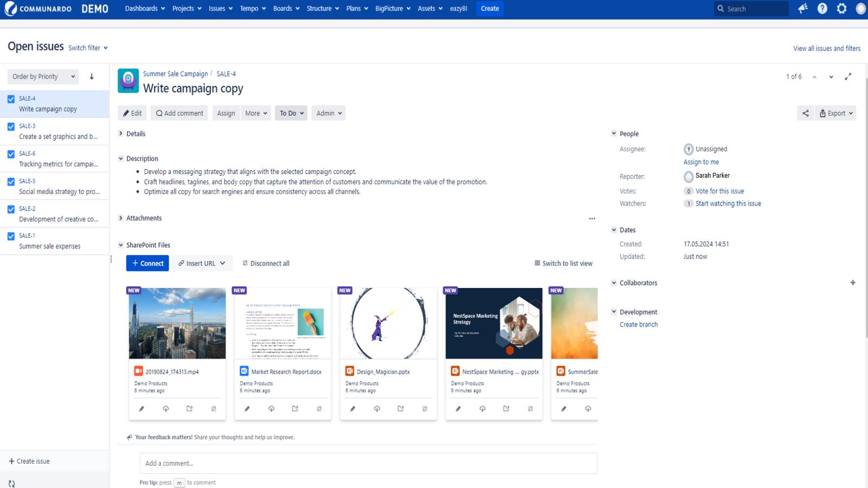Click the blue Connect button
Screen dimensions: 868x488
pos(148,264)
